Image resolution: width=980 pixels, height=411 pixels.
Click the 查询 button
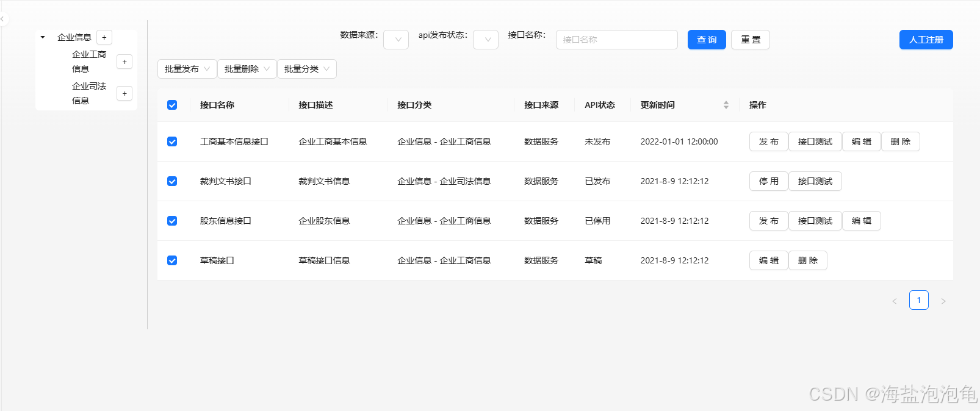pos(707,40)
